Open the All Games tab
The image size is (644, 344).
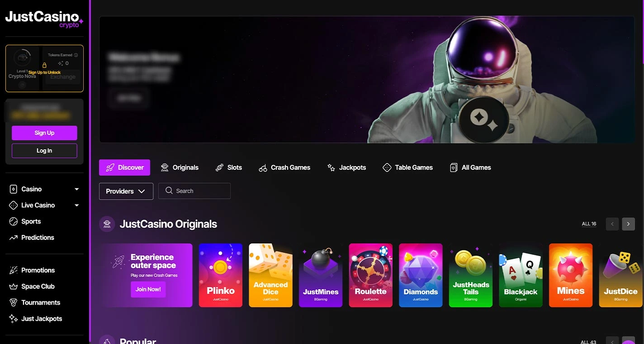tap(470, 167)
